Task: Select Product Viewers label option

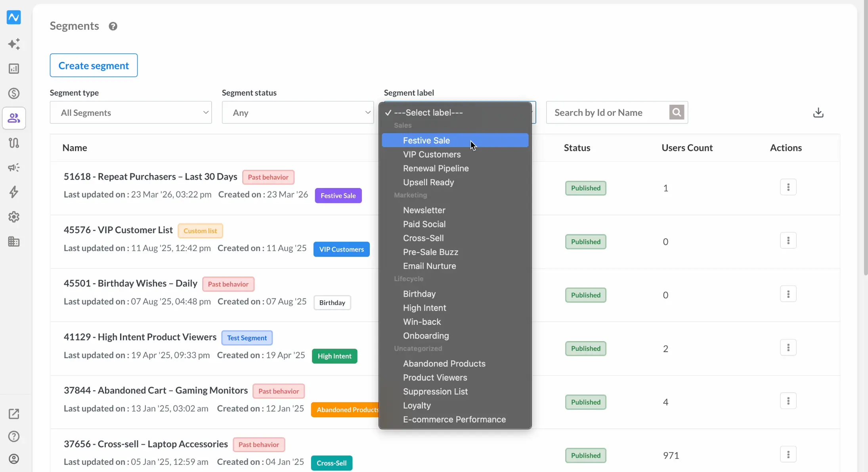Action: pyautogui.click(x=455, y=378)
